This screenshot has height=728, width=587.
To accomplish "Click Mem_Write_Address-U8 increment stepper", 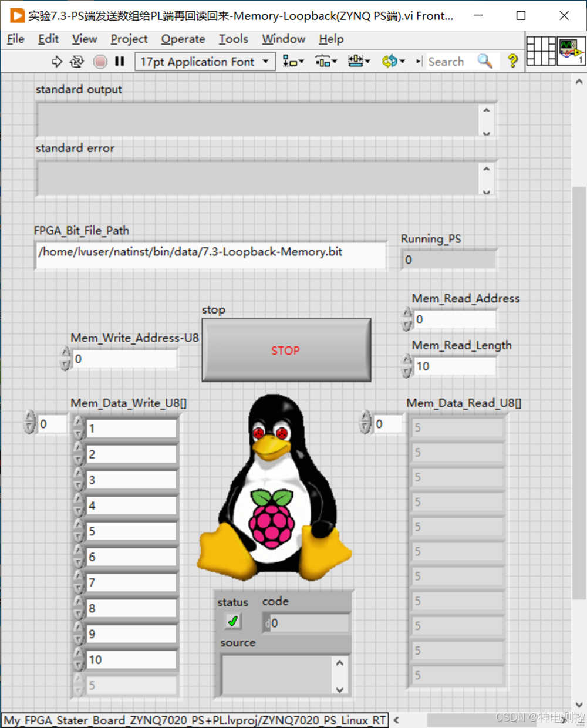I will 66,353.
